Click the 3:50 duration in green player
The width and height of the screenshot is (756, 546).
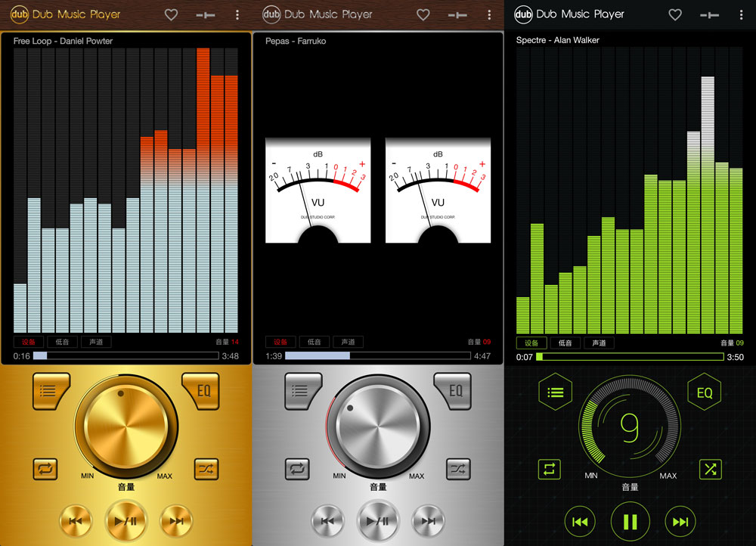pos(736,357)
